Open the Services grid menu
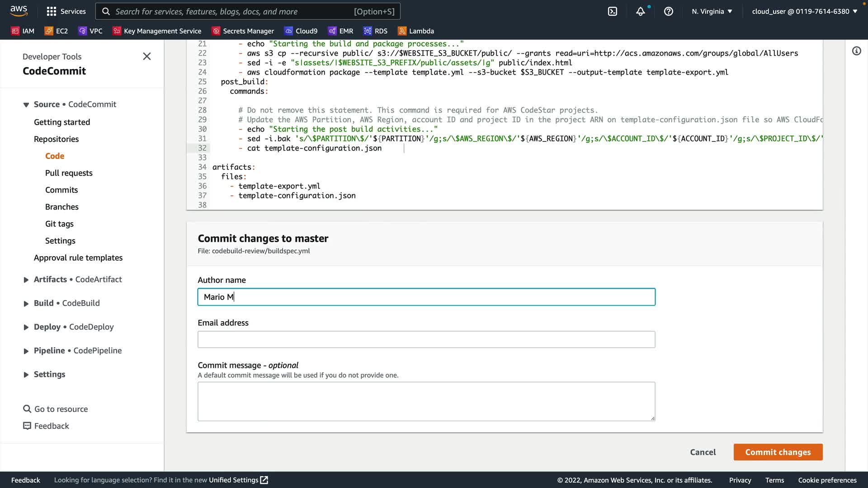 click(x=66, y=11)
